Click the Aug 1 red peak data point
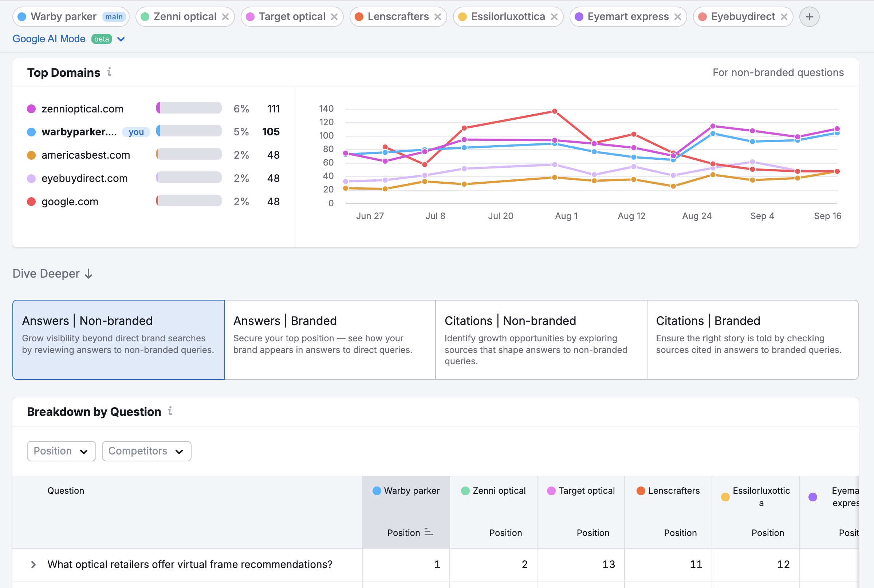The height and width of the screenshot is (588, 874). point(554,111)
